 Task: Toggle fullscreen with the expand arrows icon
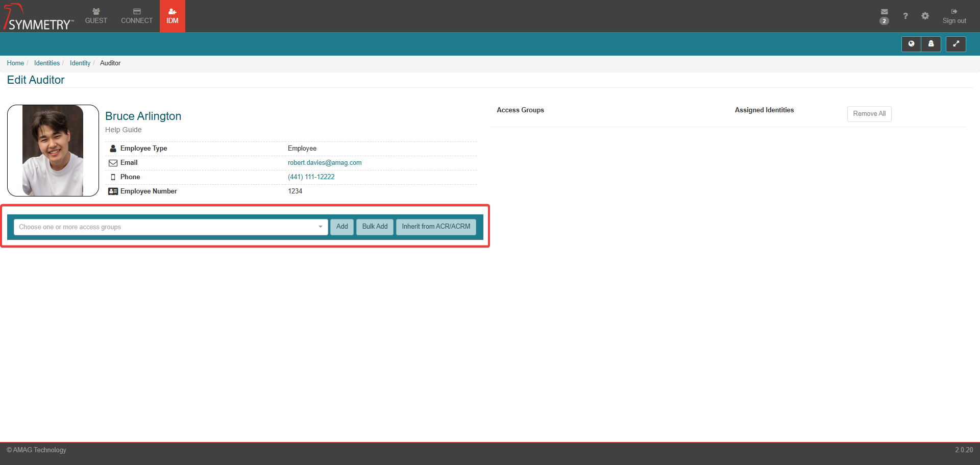pos(955,44)
